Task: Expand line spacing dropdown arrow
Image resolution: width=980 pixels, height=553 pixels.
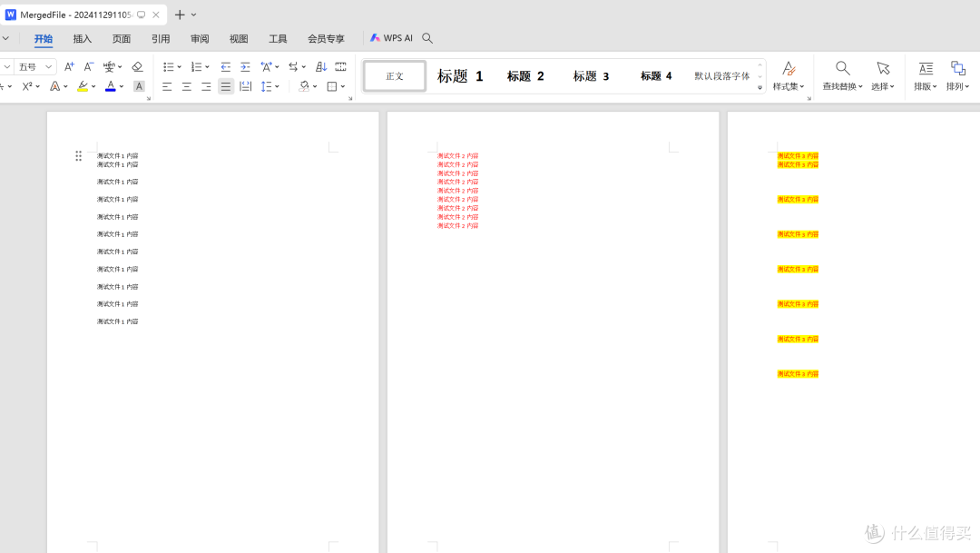Action: coord(277,87)
